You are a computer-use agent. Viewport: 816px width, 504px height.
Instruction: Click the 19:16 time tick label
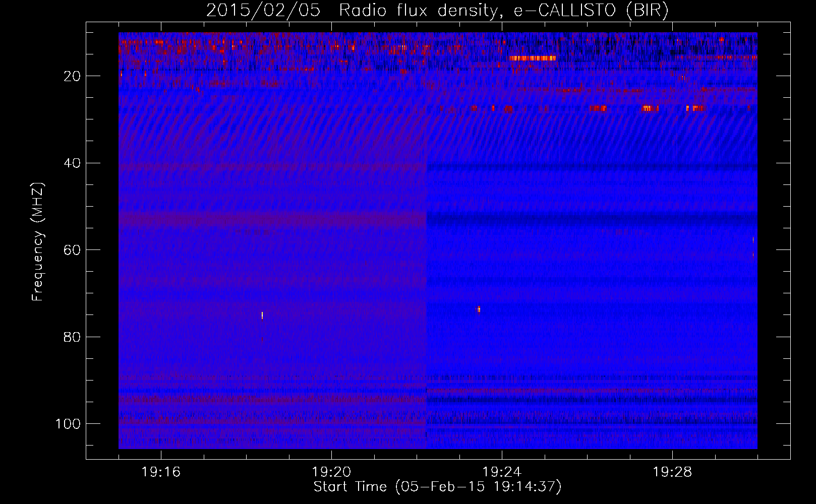point(161,472)
